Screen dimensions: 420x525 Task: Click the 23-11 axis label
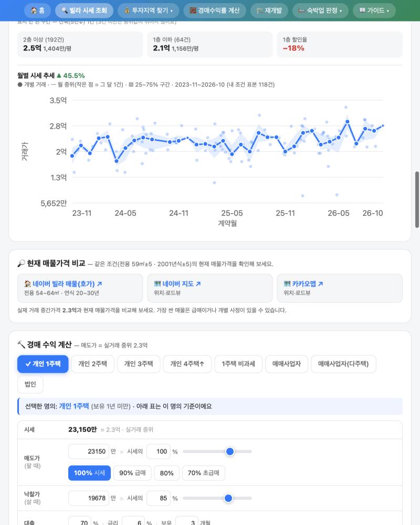pos(82,213)
